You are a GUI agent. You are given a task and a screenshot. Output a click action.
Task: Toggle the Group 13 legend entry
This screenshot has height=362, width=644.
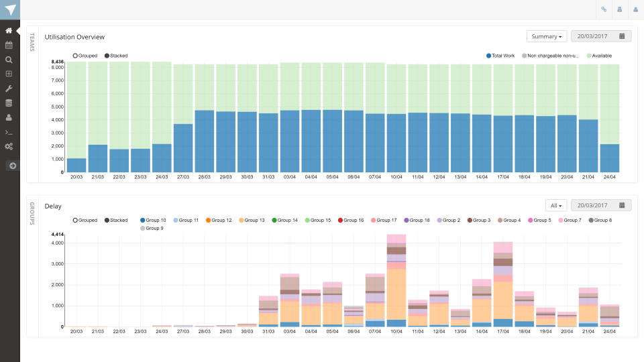[252, 220]
